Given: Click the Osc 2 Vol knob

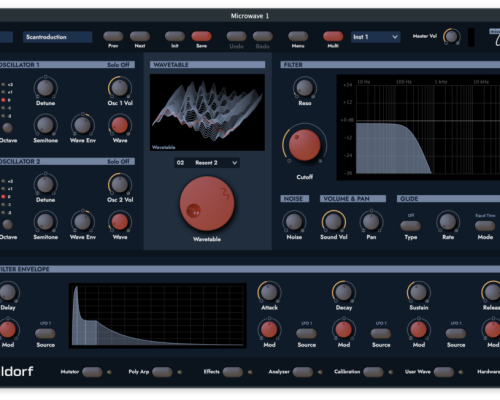Looking at the screenshot, I should coord(120,184).
